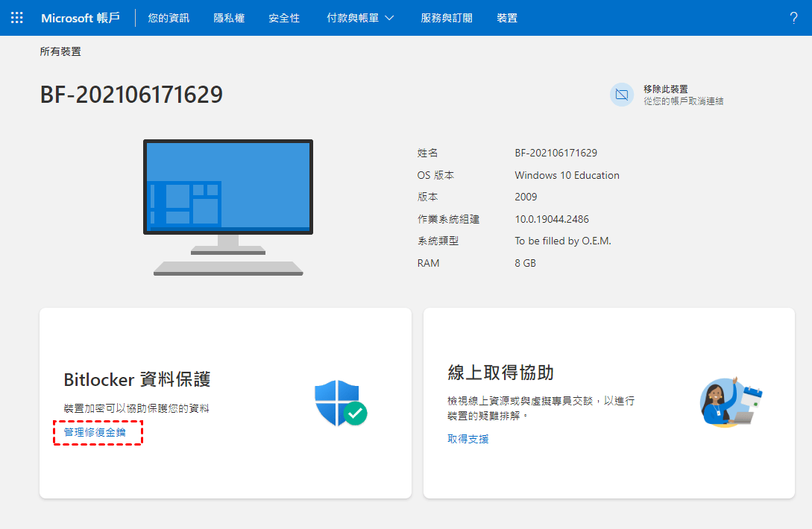
Task: Open the app launcher waffle icon
Action: 16,18
